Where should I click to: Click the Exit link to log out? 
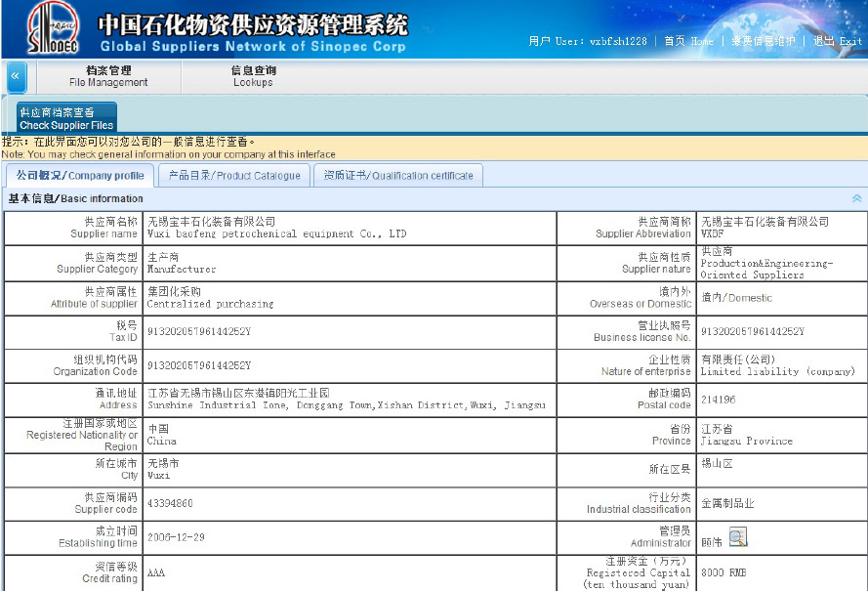click(x=838, y=41)
